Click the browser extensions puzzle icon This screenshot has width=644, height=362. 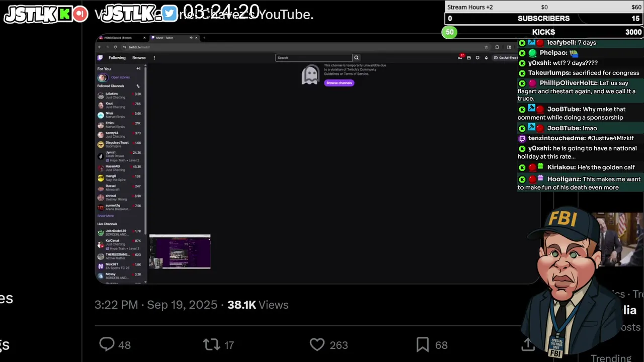pyautogui.click(x=497, y=47)
